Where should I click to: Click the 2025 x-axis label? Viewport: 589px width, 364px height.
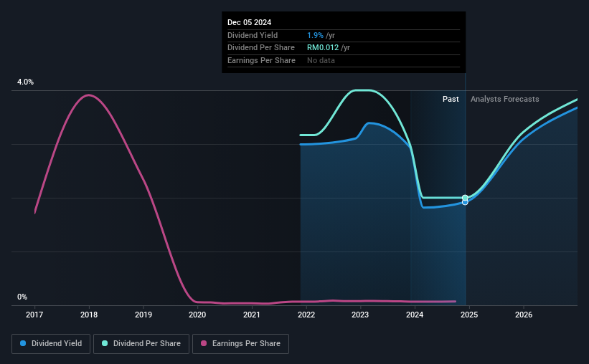[x=469, y=315]
